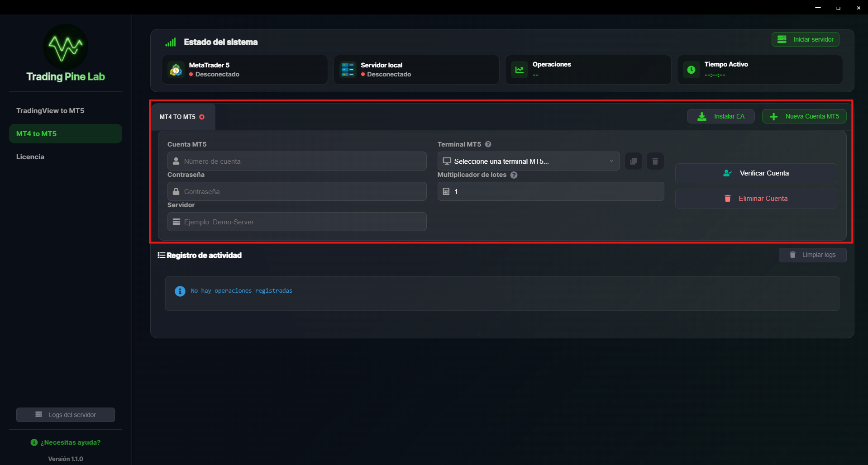Click the Servidor local status icon
Viewport: 868px width, 465px height.
348,69
